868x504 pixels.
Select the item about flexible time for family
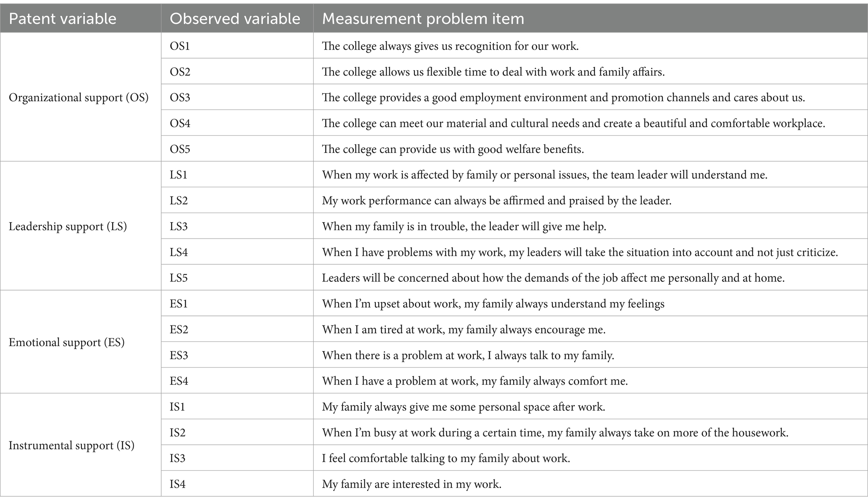tap(493, 72)
